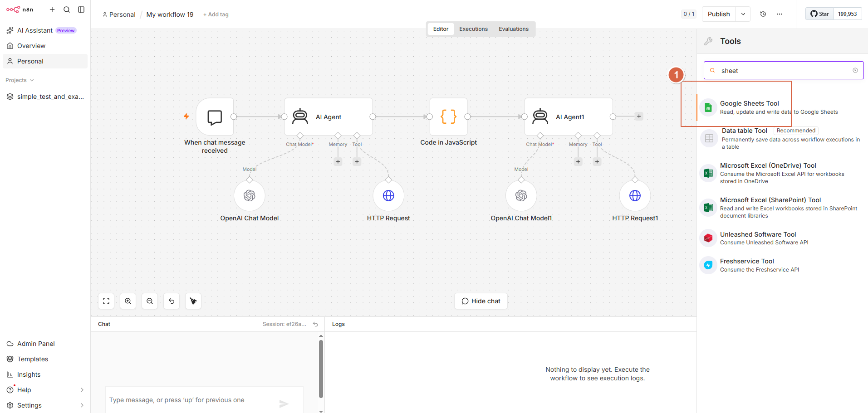
Task: Click the zoom in canvas icon
Action: 128,301
